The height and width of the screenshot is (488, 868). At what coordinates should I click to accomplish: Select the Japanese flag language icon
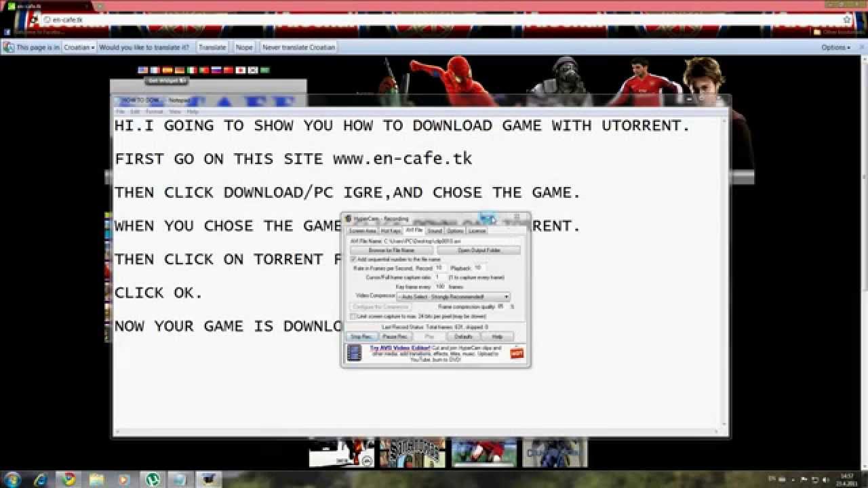point(241,70)
